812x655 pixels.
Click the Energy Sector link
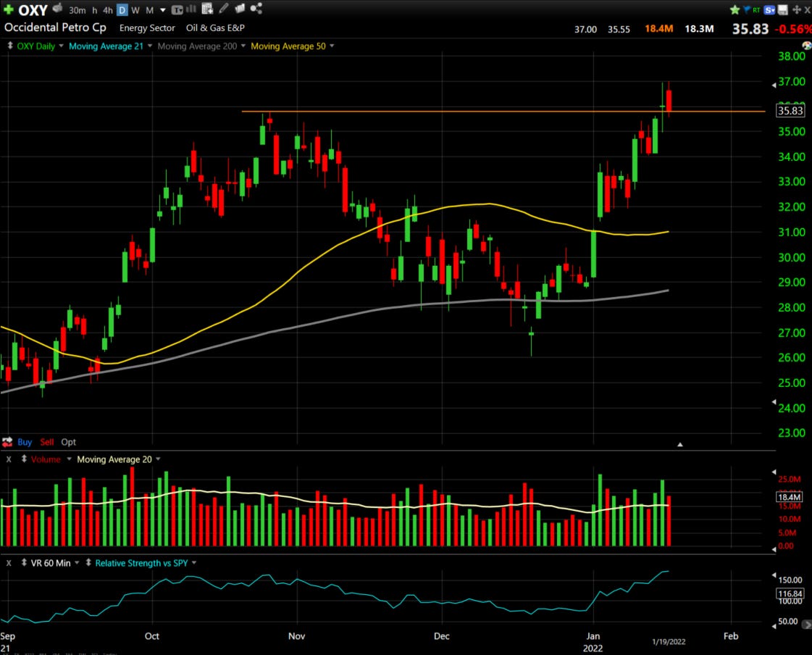[147, 28]
